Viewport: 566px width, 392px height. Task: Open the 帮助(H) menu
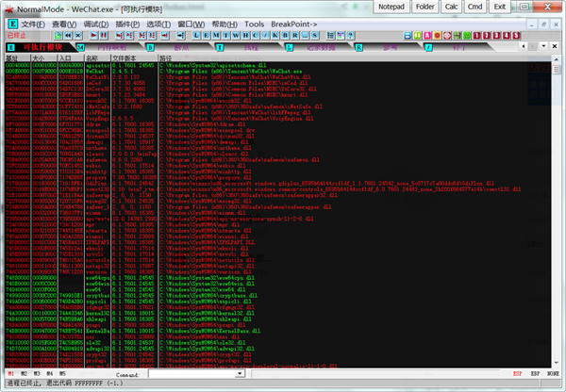pos(225,24)
